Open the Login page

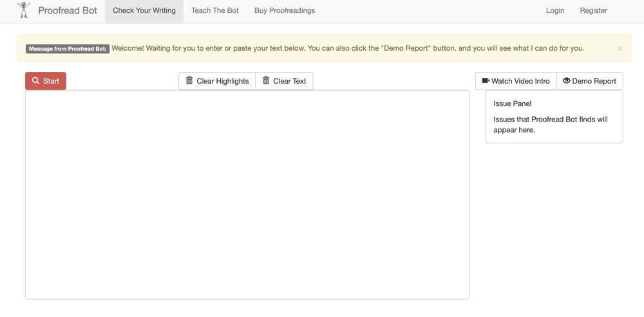point(555,11)
